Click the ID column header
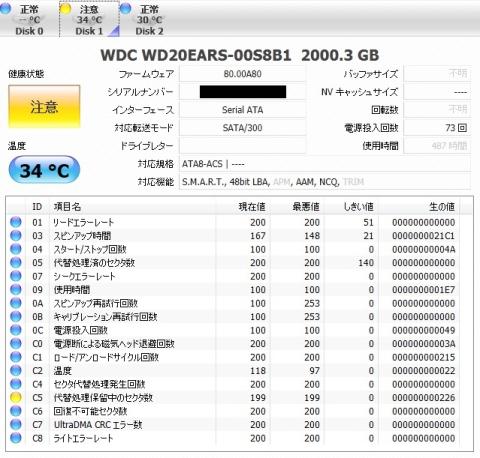Viewport: 480px width, 458px height. click(37, 207)
